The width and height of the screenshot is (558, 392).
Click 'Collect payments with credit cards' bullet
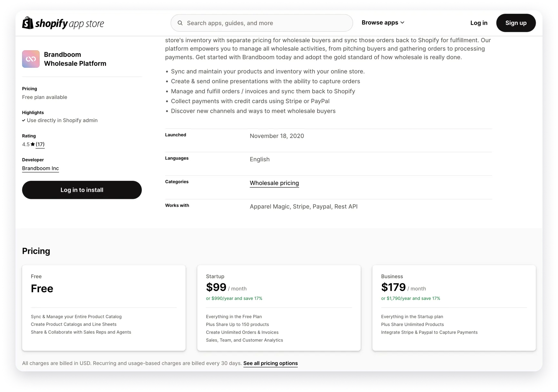250,101
